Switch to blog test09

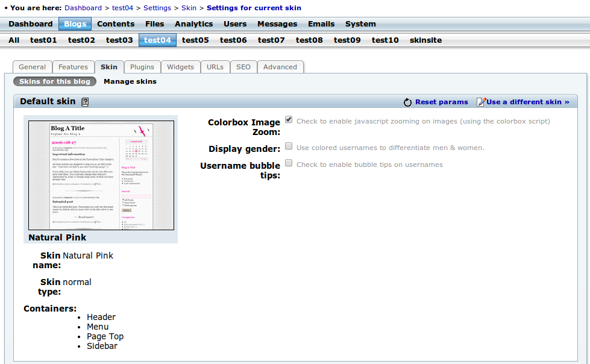point(347,40)
